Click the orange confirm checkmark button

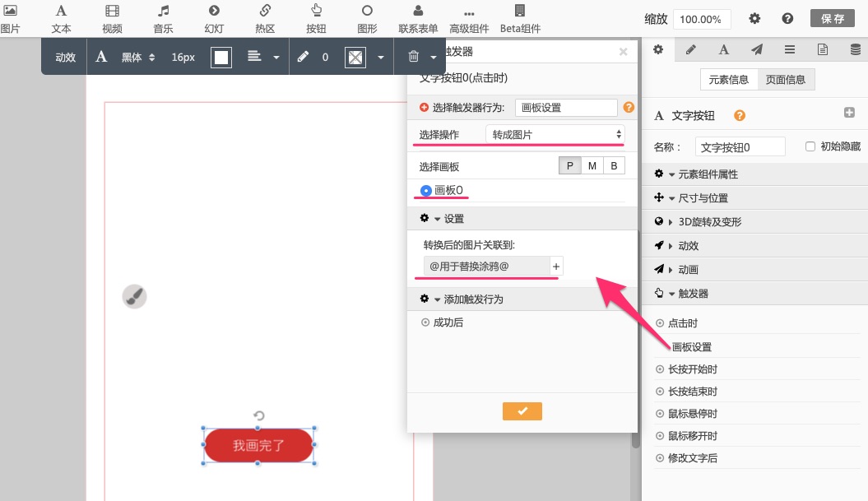(522, 411)
